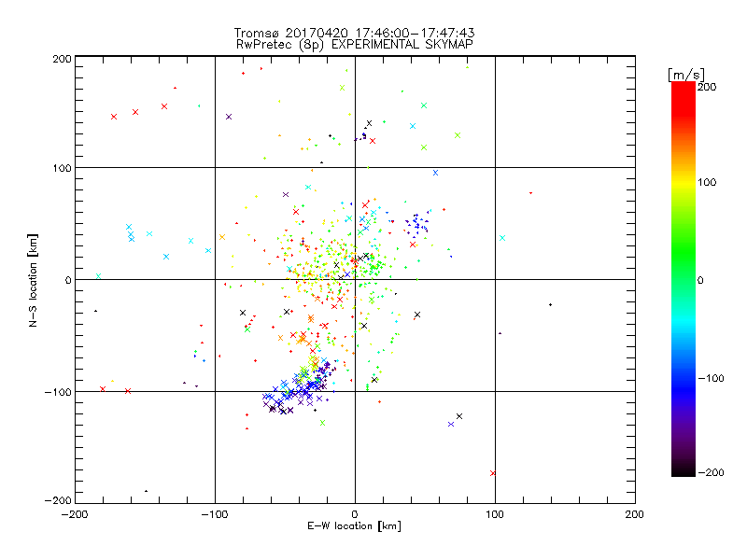Click the rainbow velocity colorbar

(x=684, y=279)
